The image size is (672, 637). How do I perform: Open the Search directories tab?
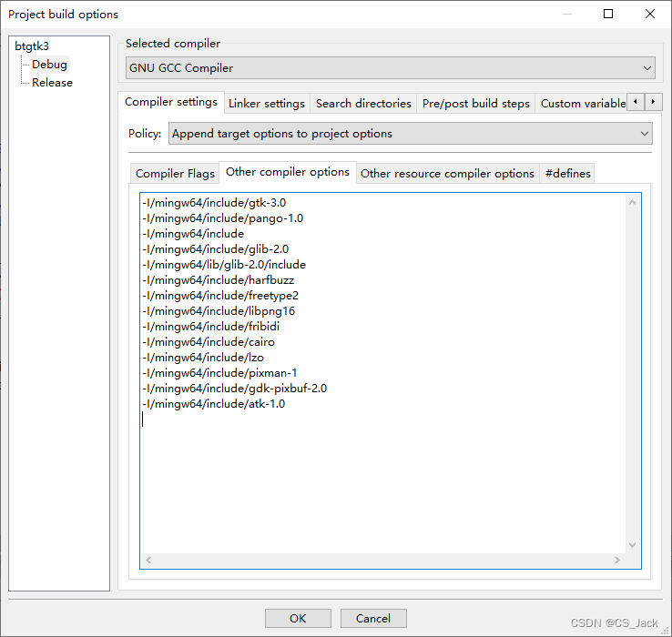coord(363,103)
